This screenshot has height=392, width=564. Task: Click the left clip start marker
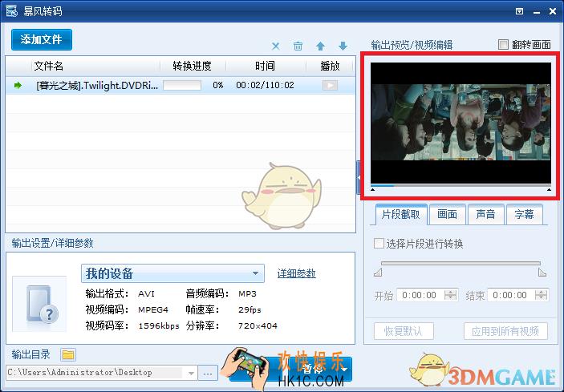pos(378,273)
